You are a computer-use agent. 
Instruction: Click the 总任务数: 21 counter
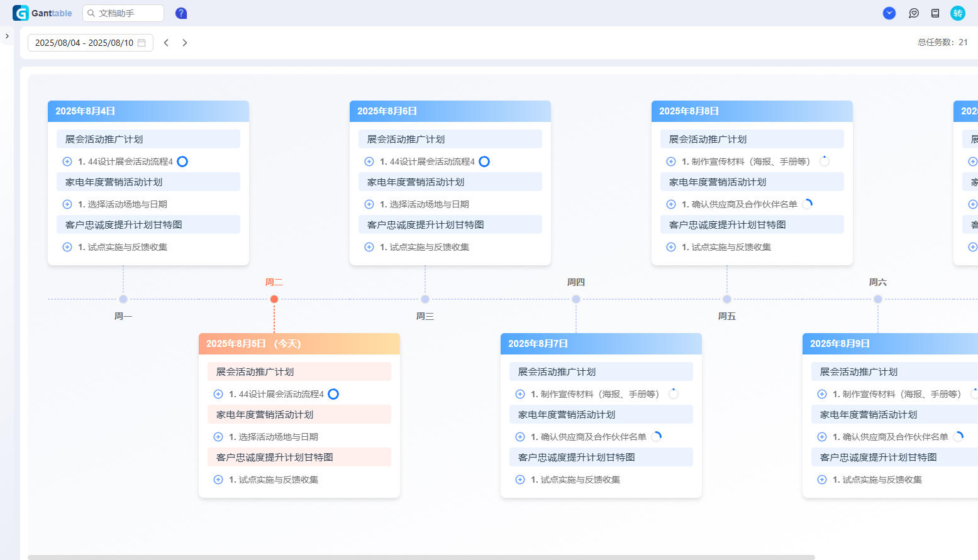pyautogui.click(x=943, y=43)
